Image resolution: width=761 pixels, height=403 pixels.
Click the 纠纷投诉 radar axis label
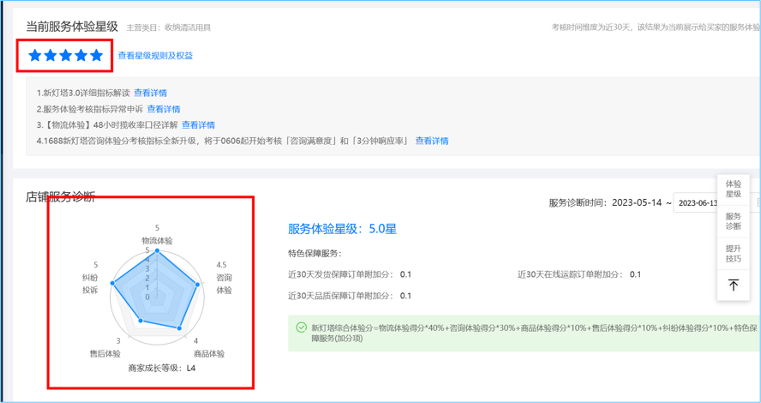[x=90, y=283]
